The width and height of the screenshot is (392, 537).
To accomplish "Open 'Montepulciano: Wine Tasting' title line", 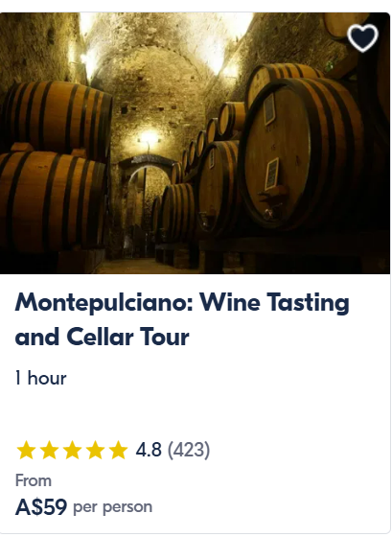I will pyautogui.click(x=182, y=303).
